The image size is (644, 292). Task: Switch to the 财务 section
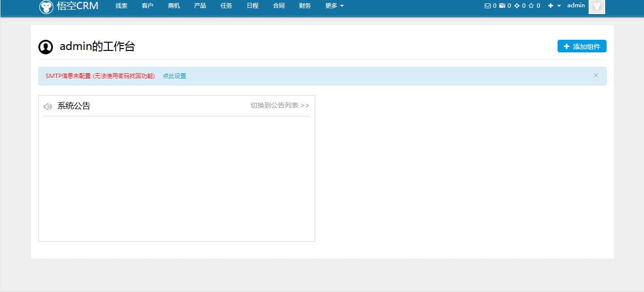tap(305, 5)
